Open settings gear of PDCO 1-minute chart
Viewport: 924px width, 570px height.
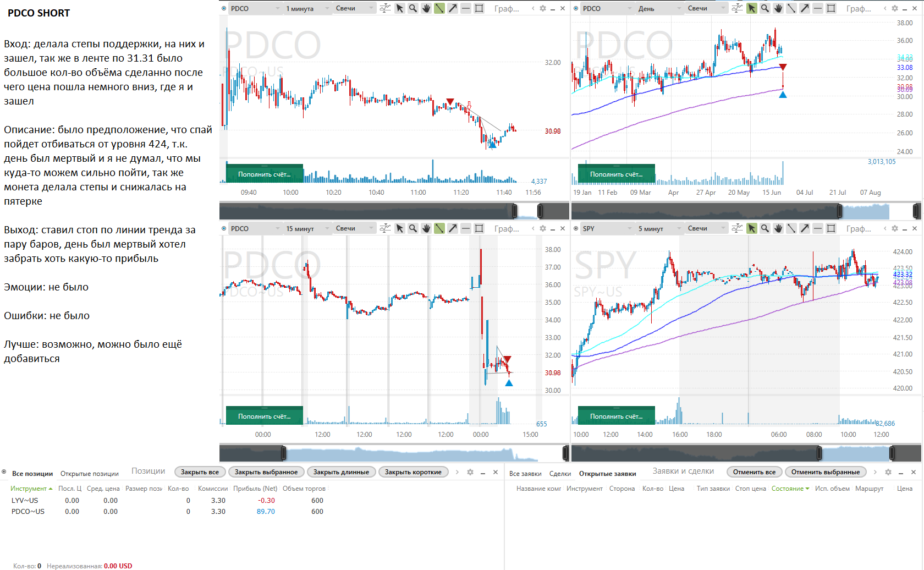543,8
